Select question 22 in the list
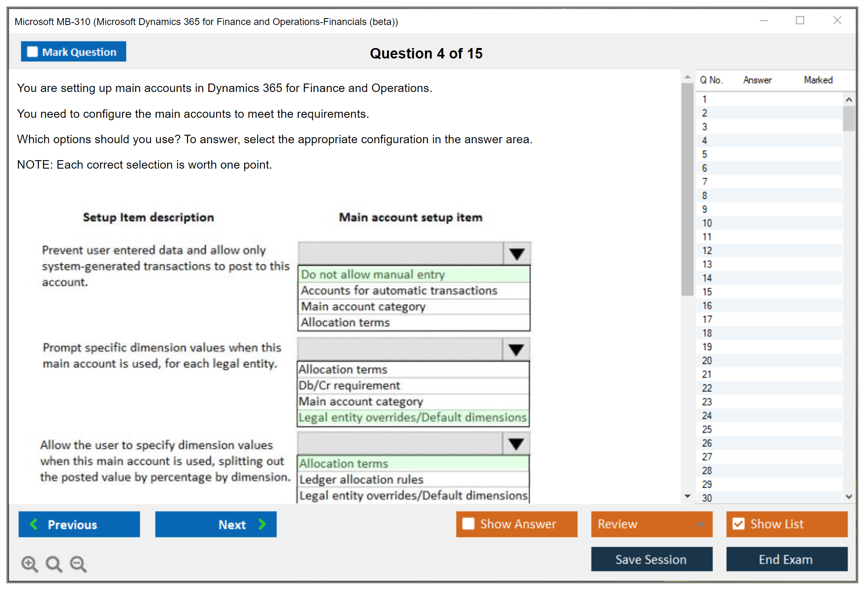Image resolution: width=868 pixels, height=593 pixels. tap(769, 388)
